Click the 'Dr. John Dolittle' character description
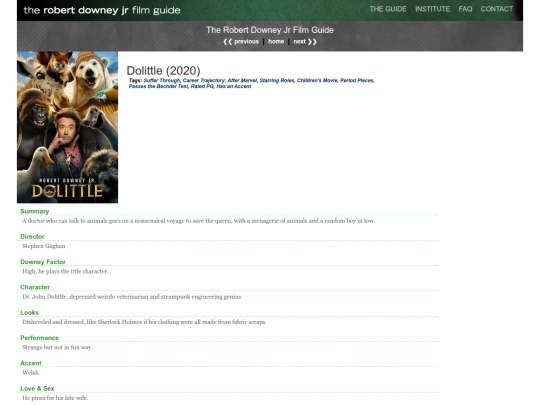540x405 pixels. click(132, 297)
